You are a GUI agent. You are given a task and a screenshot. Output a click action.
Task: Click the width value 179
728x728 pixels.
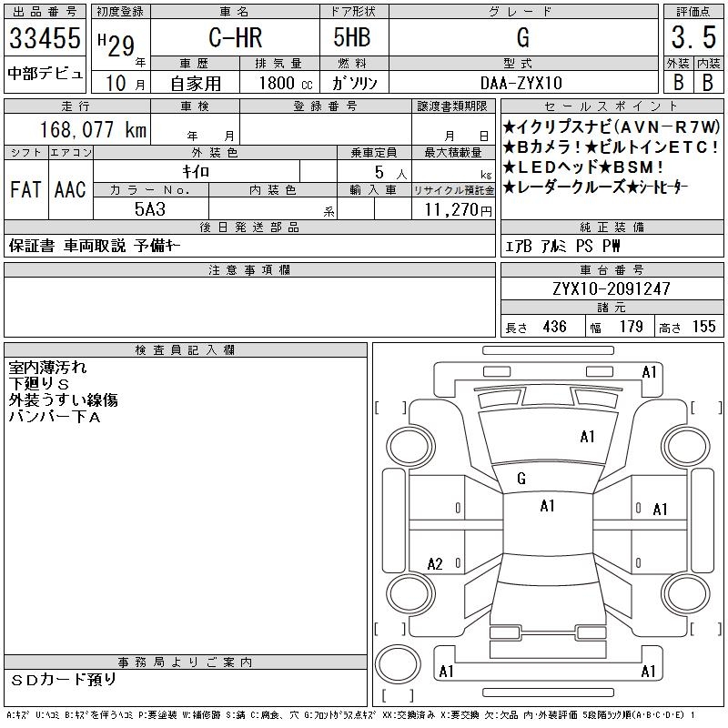point(632,327)
